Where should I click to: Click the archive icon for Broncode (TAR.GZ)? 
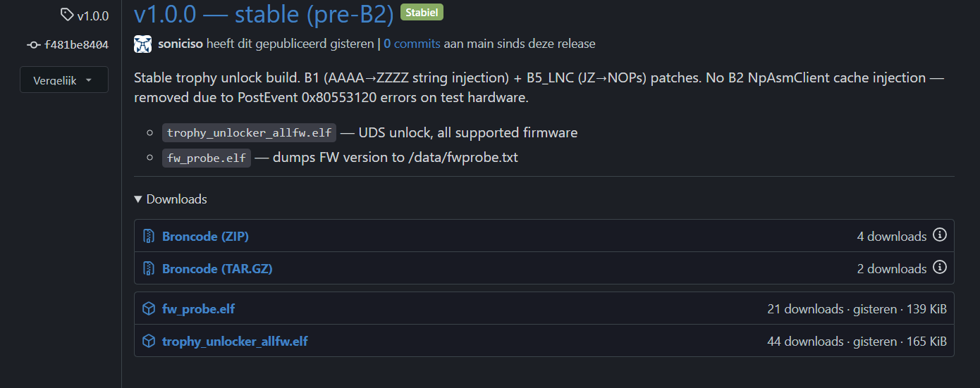(149, 268)
